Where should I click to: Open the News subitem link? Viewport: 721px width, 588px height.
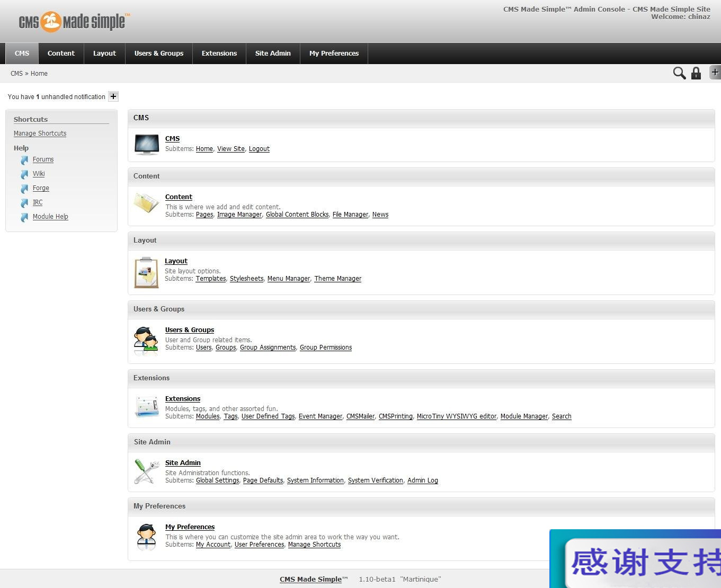tap(380, 215)
